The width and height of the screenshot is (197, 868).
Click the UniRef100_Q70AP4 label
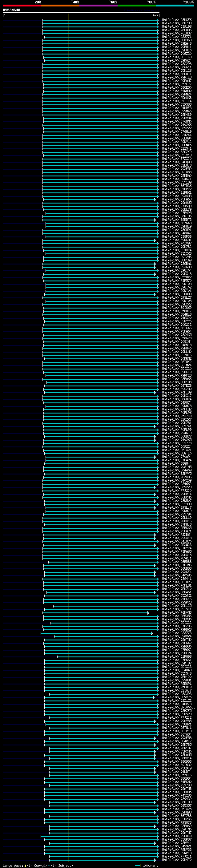177,457
